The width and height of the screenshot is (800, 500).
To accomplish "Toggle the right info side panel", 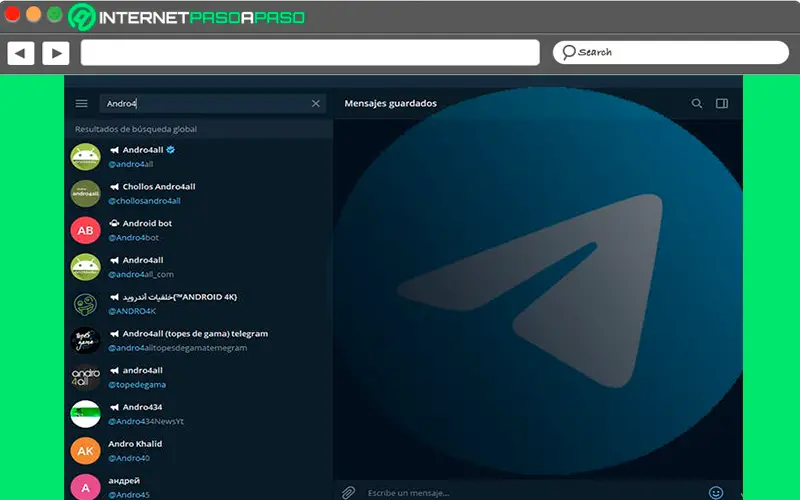I will 721,104.
